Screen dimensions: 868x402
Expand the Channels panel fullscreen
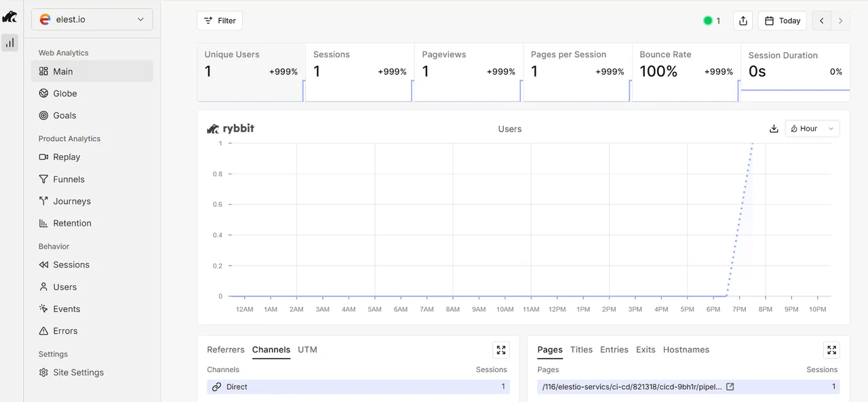501,350
